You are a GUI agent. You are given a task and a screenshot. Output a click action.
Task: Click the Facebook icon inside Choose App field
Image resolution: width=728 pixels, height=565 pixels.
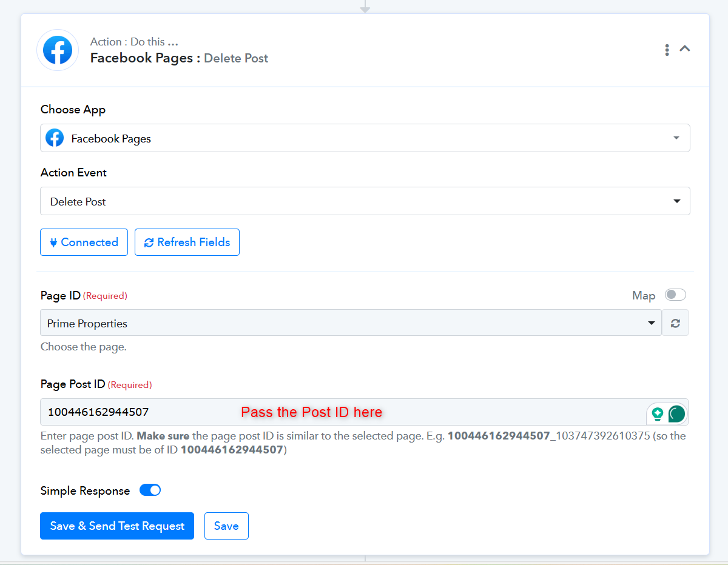55,138
